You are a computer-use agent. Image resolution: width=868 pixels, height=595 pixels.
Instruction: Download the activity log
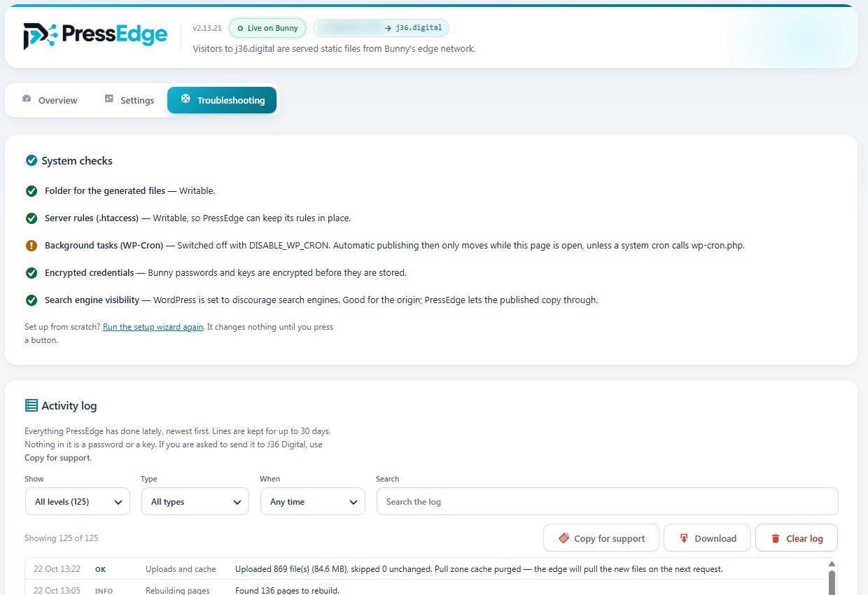pyautogui.click(x=707, y=538)
